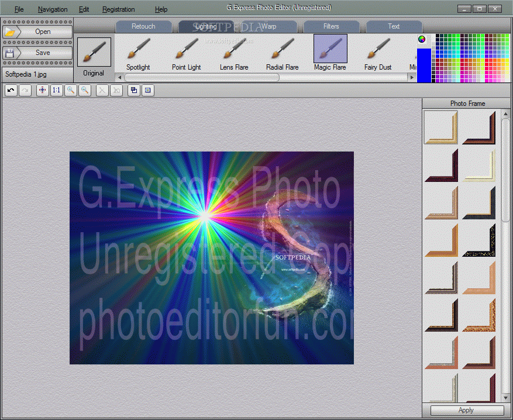Screen dimensions: 513x420
Task: Switch to the Filters tab
Action: coord(331,26)
